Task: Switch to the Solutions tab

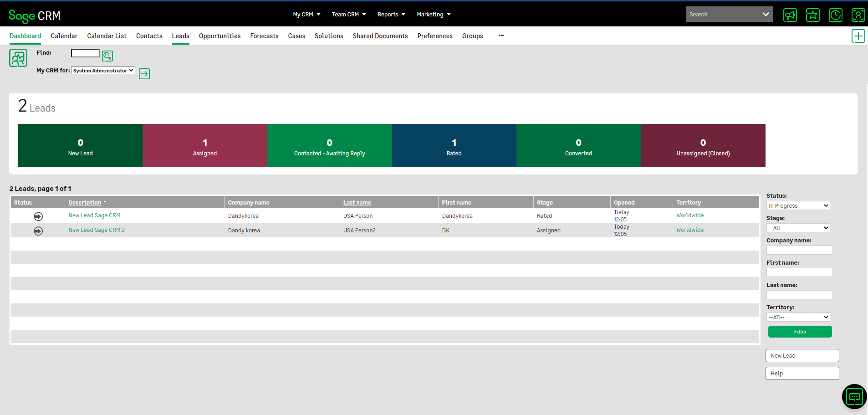Action: [x=329, y=36]
